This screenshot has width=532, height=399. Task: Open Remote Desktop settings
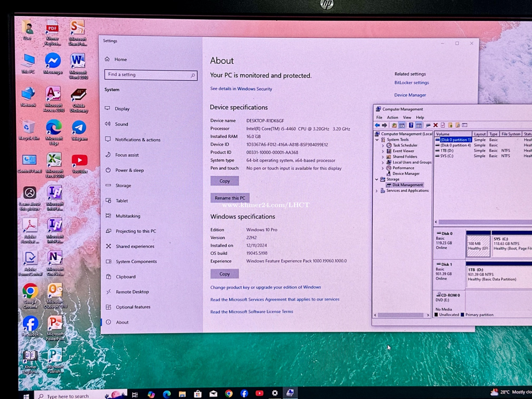132,292
